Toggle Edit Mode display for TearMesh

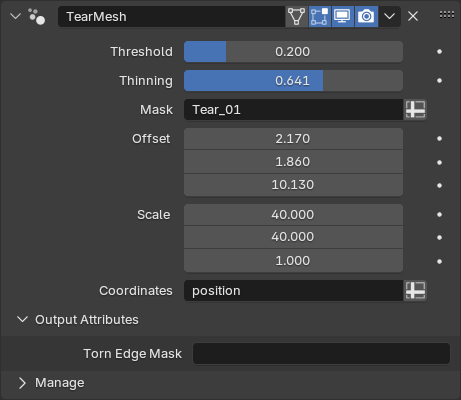click(320, 16)
